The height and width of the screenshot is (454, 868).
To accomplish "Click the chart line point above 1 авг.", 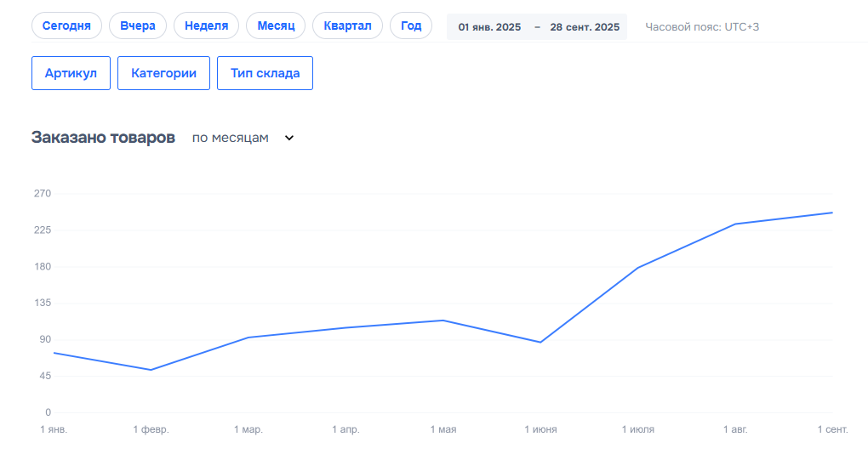I will [735, 224].
